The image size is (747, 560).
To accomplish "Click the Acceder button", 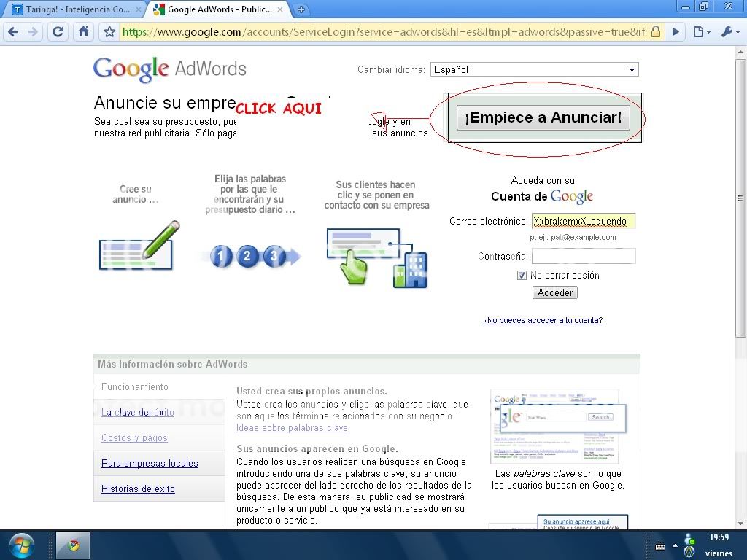I will [555, 292].
